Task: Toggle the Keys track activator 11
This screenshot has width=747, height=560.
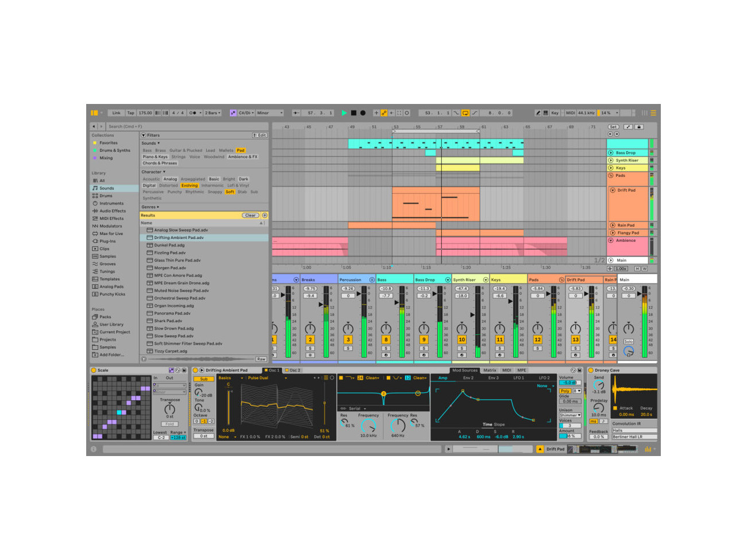Action: pyautogui.click(x=500, y=340)
